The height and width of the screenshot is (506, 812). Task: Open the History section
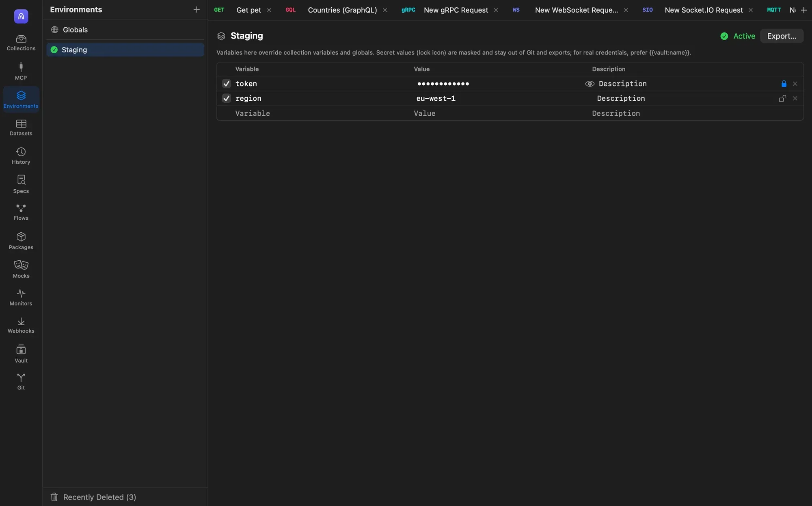pos(21,156)
